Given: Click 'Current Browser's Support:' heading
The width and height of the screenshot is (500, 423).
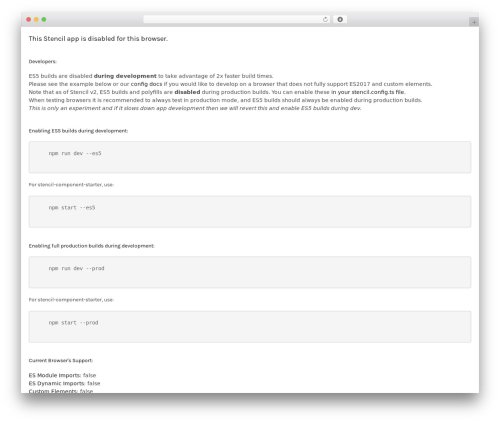Looking at the screenshot, I should (61, 361).
